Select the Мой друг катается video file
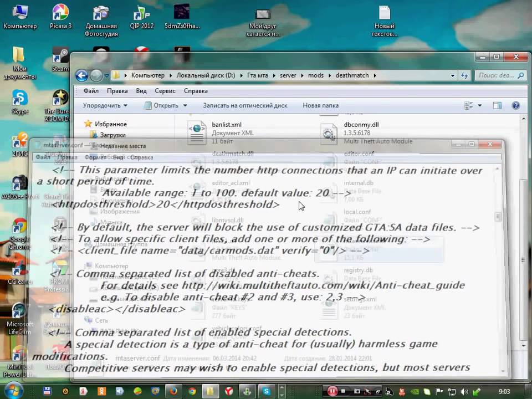This screenshot has width=532, height=399. (x=263, y=22)
